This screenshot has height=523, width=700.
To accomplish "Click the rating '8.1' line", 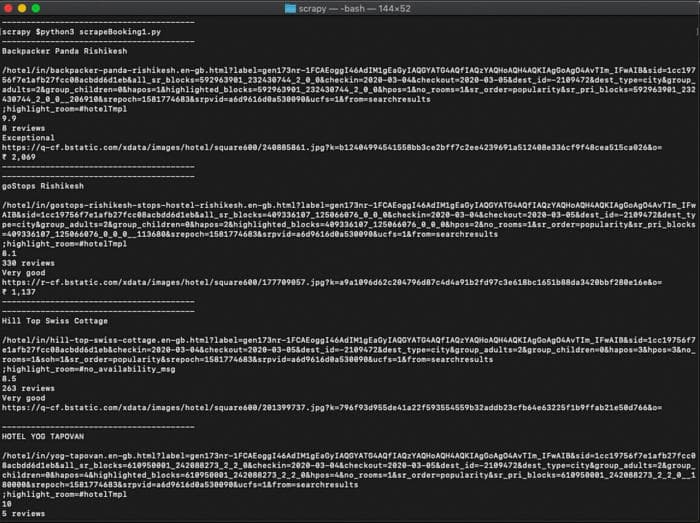I will click(9, 253).
